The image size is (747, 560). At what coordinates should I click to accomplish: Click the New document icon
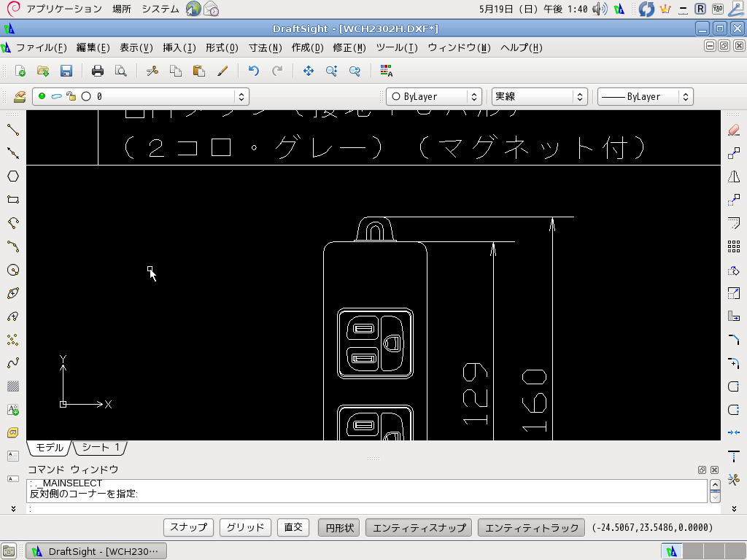click(x=20, y=71)
